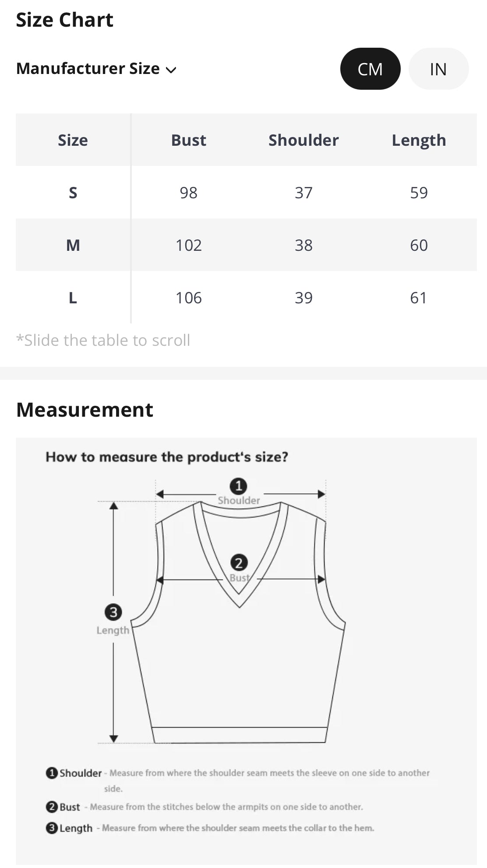Expand the Manufacturer Size dropdown
The height and width of the screenshot is (868, 487).
95,69
